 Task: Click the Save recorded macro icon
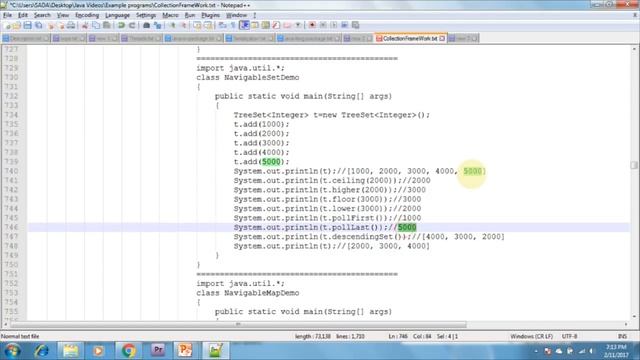[356, 25]
